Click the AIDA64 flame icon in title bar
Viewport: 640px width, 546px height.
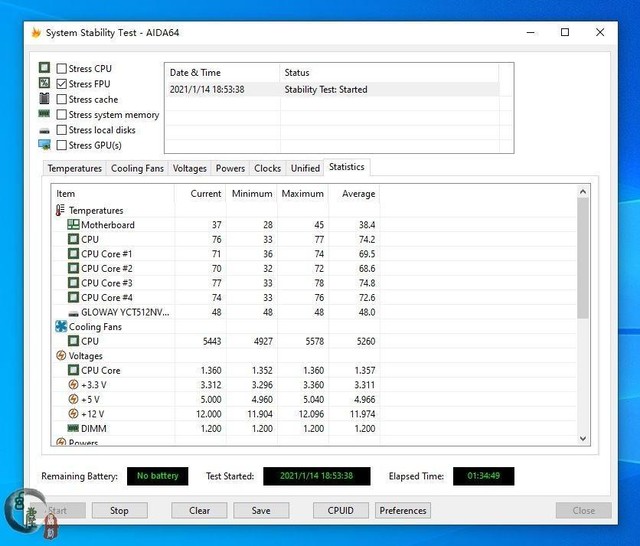pyautogui.click(x=36, y=33)
